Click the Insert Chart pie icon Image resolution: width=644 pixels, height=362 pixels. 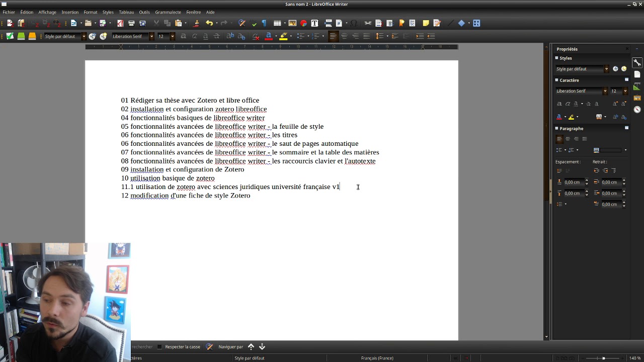303,23
